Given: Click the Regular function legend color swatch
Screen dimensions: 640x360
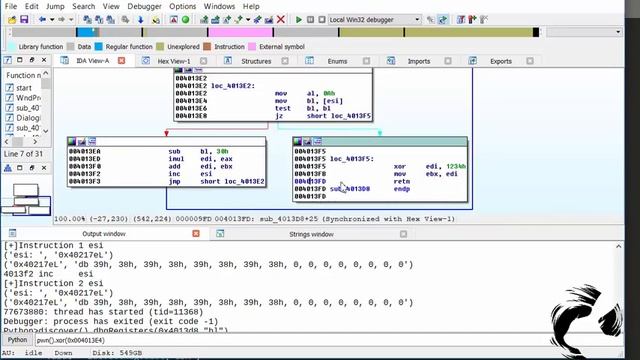Looking at the screenshot, I should pyautogui.click(x=98, y=47).
